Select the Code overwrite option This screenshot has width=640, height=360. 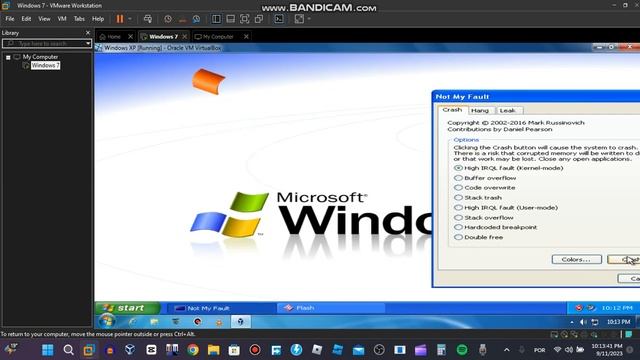click(485, 188)
